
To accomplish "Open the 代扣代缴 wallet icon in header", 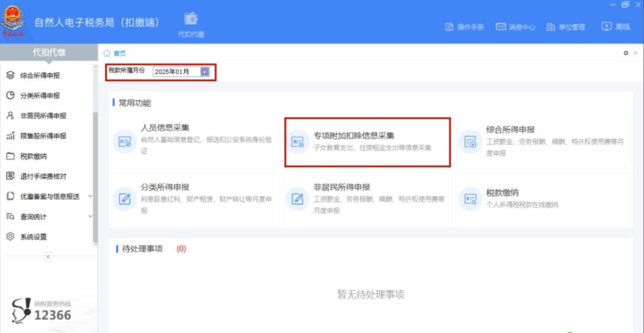I will click(191, 18).
